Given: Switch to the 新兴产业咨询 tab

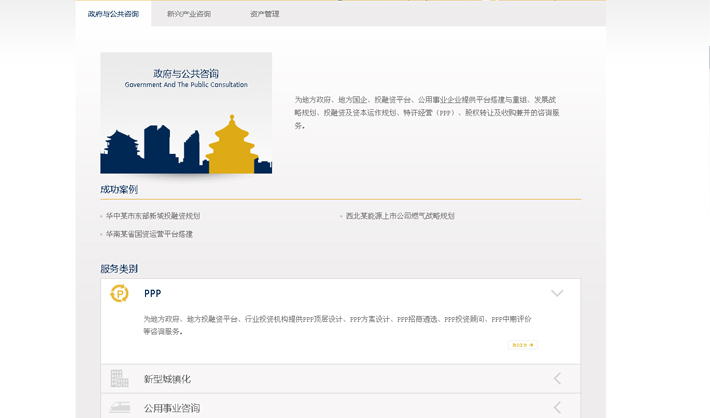Looking at the screenshot, I should coord(189,14).
